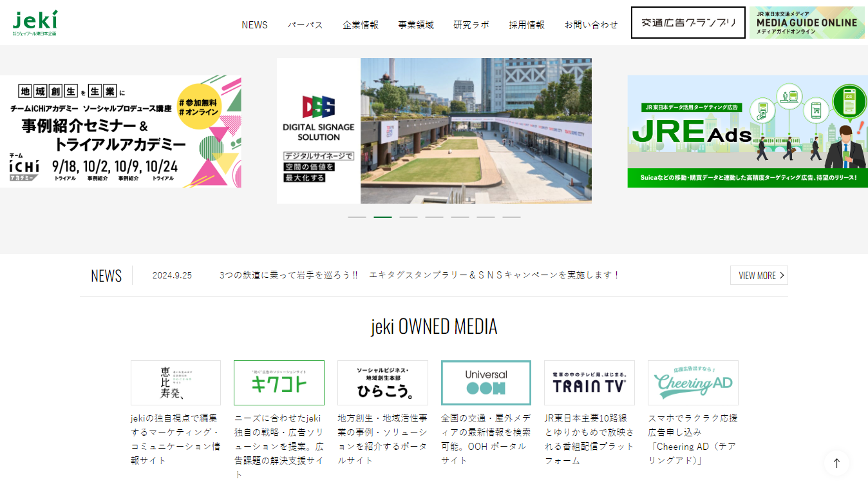Open the 研究ラボ menu item

tap(471, 24)
